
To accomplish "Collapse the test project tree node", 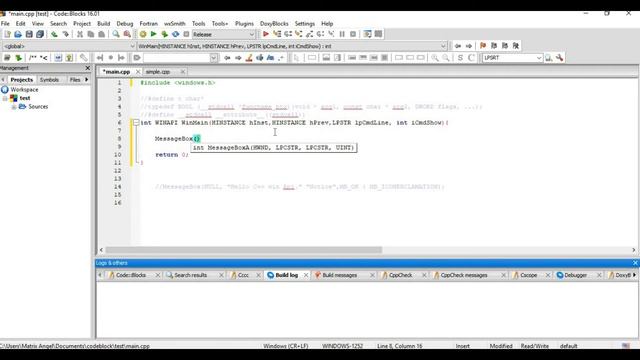I will (x=5, y=98).
